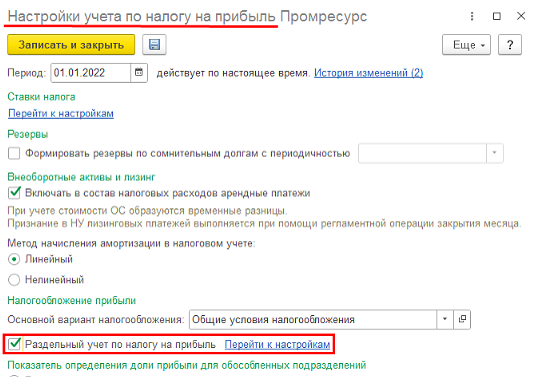The image size is (536, 377).
Task: Click Внеоборотные активы и лизинг heading
Action: tap(81, 177)
